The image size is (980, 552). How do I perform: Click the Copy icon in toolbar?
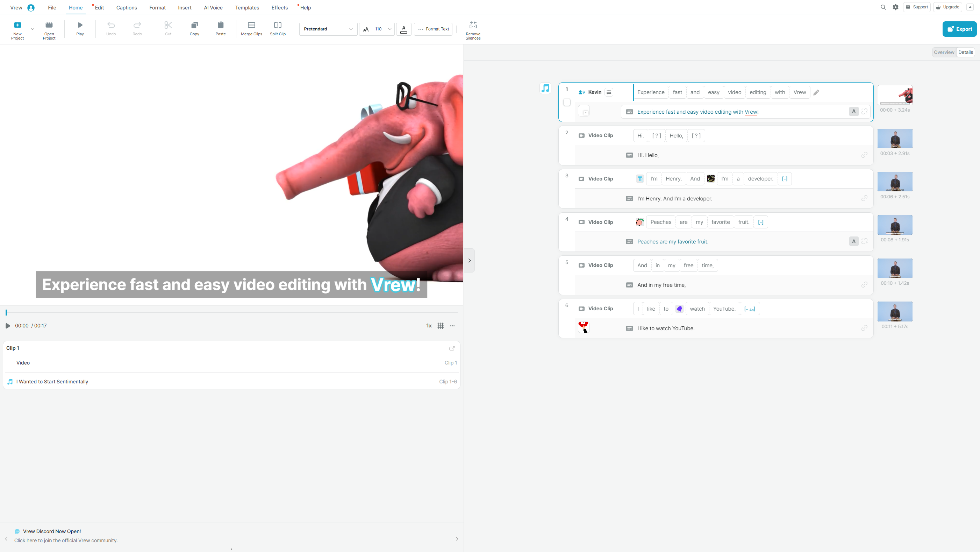point(194,25)
